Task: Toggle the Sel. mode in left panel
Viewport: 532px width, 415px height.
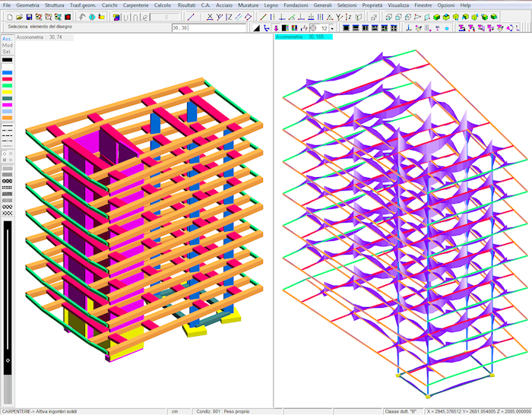Action: click(x=7, y=52)
